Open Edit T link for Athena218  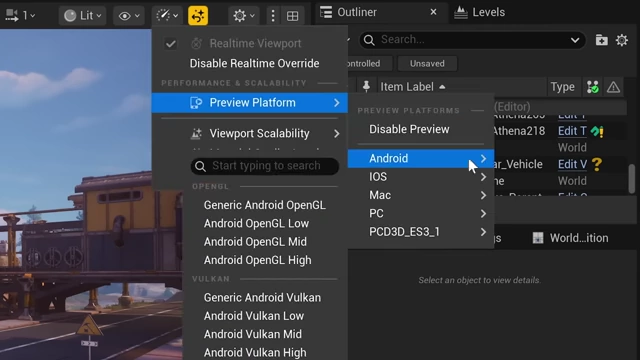pyautogui.click(x=572, y=131)
